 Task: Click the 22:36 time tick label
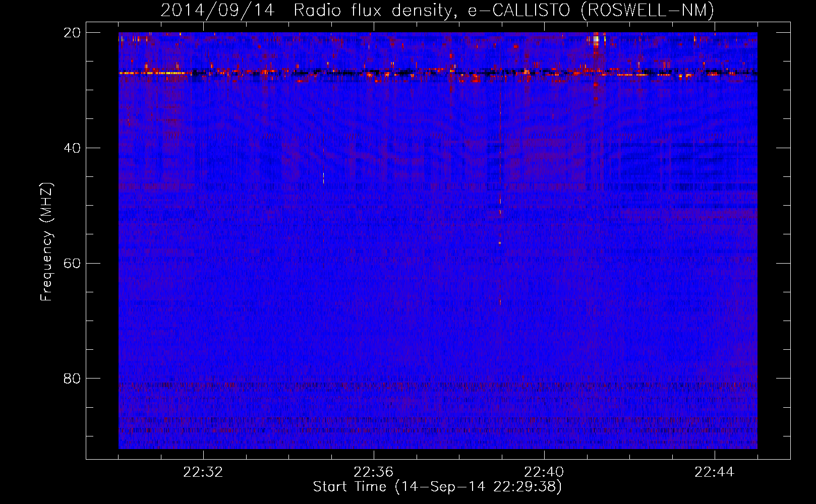374,472
